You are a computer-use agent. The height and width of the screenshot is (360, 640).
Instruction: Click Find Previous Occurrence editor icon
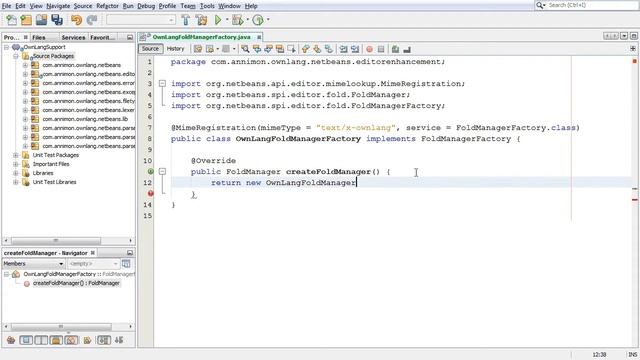pyautogui.click(x=257, y=49)
